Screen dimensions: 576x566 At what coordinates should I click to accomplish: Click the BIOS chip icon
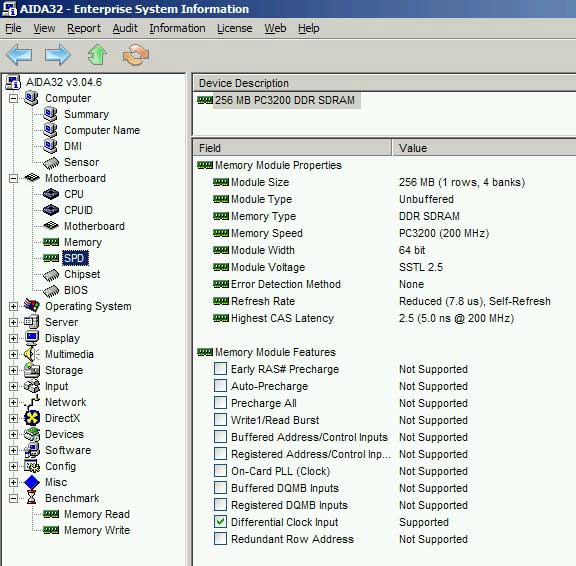click(x=51, y=290)
